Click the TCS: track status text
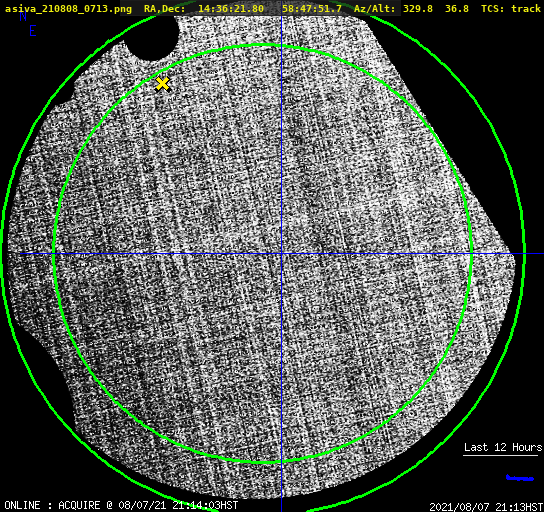Image resolution: width=544 pixels, height=512 pixels. click(511, 9)
